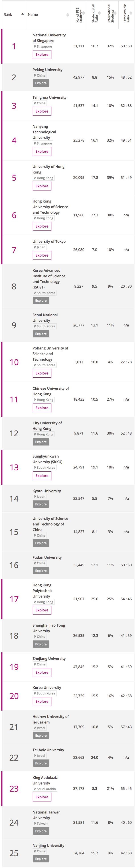Click Israel location pin under Tel Aviv University

[x=35, y=755]
